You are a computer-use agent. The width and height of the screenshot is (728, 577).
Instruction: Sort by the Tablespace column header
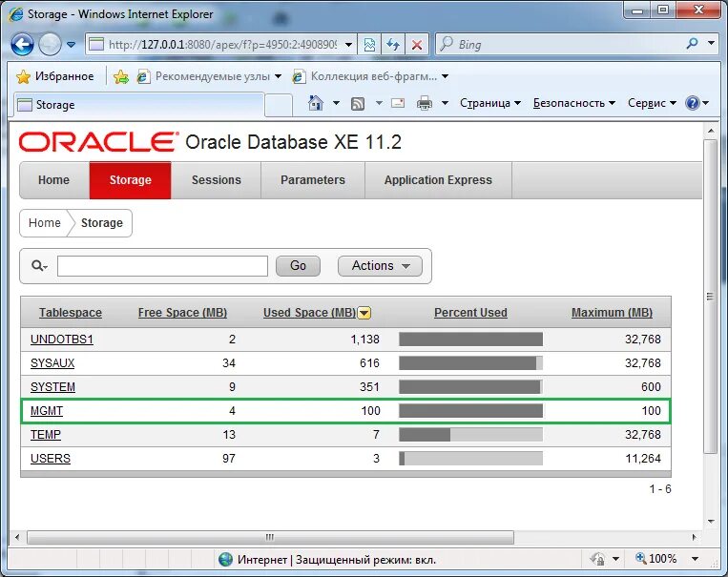pyautogui.click(x=71, y=313)
